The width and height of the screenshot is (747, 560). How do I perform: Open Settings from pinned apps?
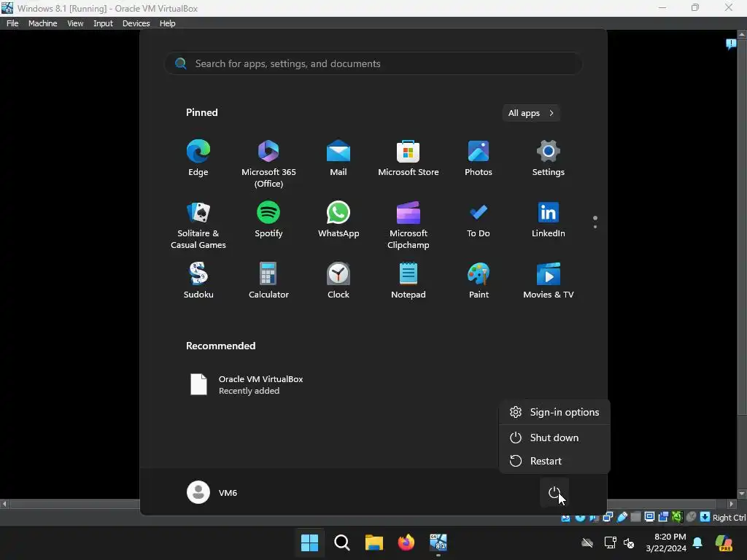coord(549,158)
